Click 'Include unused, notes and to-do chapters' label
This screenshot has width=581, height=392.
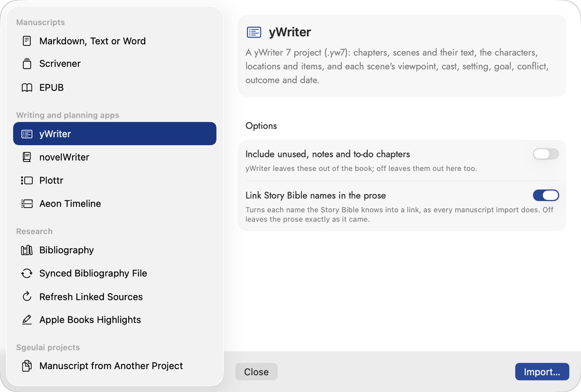(328, 154)
